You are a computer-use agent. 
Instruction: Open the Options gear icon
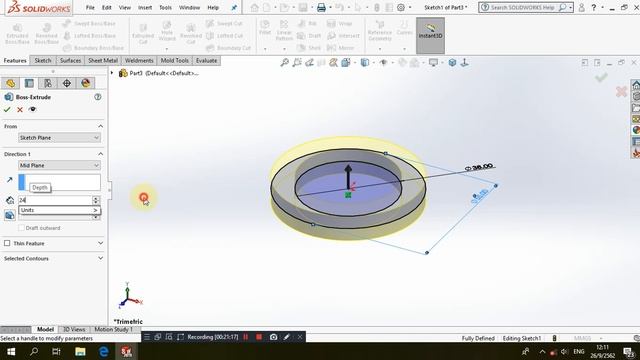[401, 7]
